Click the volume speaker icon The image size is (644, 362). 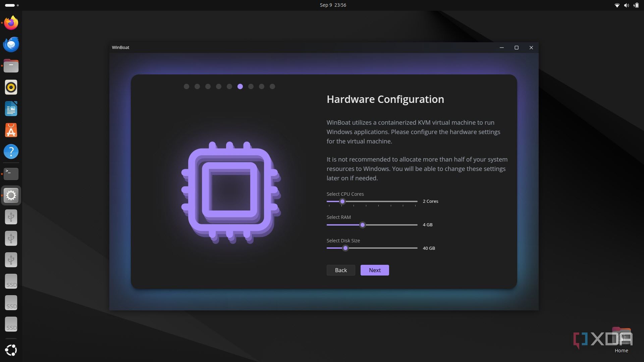[x=626, y=5]
